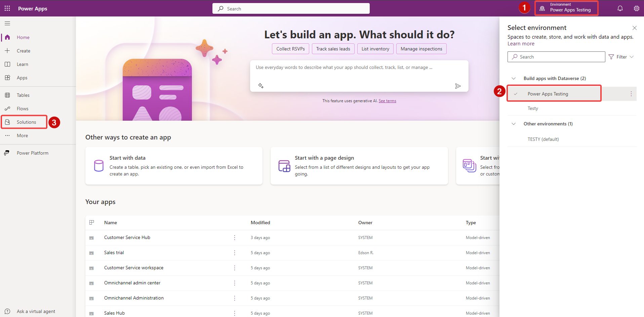Open Customer Service workspace app
Screen dimensions: 644x317
(x=134, y=268)
